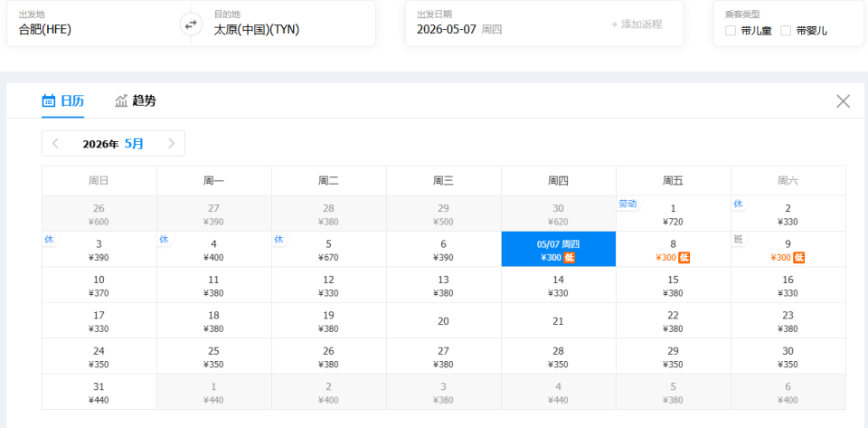Select May 4 priced ¥400
868x428 pixels.
tap(213, 249)
